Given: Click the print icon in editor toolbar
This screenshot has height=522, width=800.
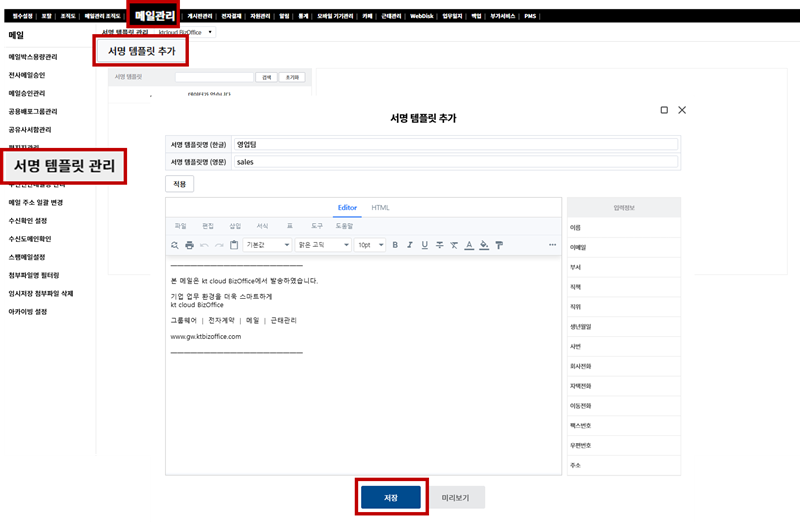Looking at the screenshot, I should pyautogui.click(x=189, y=245).
